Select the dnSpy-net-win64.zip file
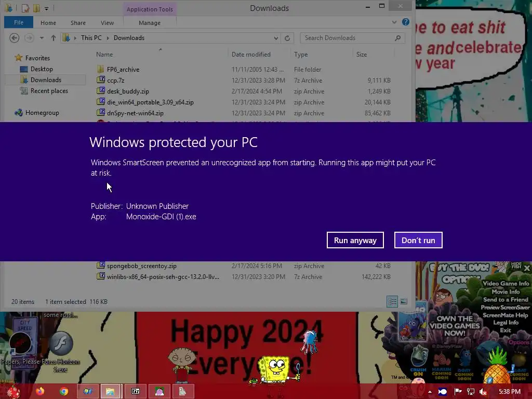 135,113
